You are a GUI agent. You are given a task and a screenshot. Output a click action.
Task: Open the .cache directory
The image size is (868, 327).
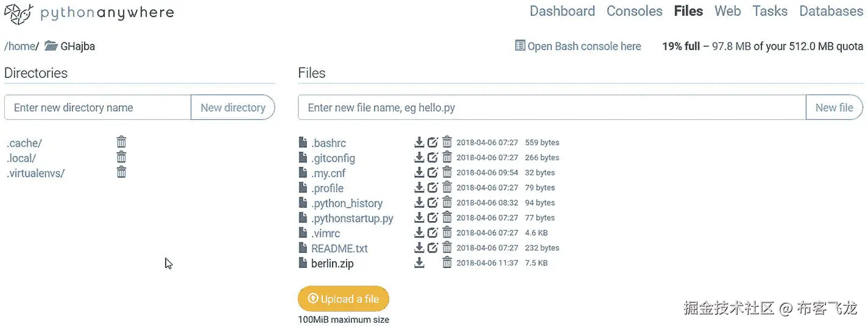coord(24,143)
